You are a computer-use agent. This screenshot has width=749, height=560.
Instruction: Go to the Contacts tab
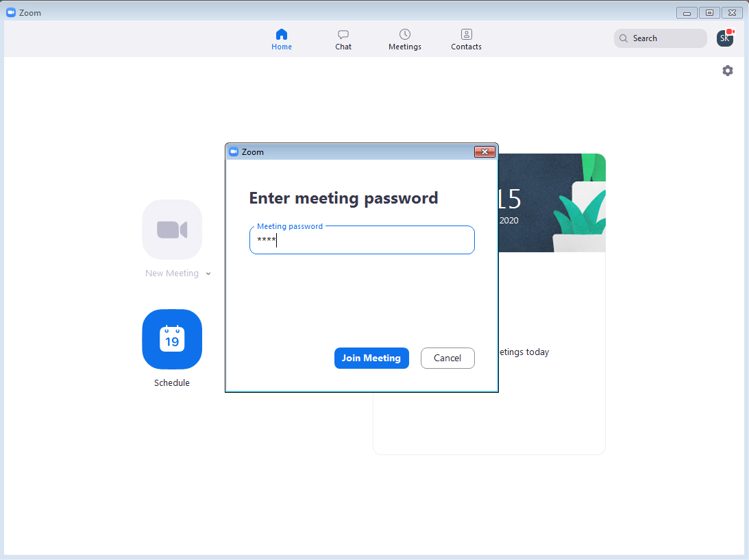click(466, 40)
